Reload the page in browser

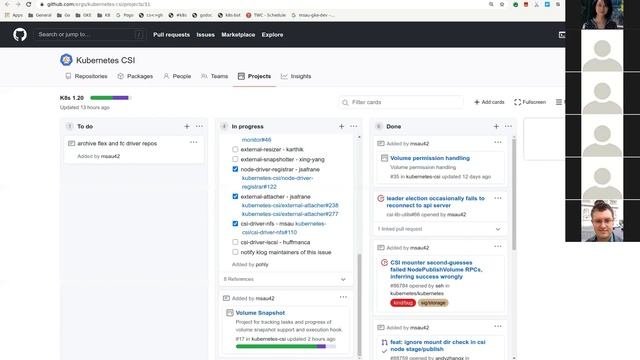coord(29,4)
